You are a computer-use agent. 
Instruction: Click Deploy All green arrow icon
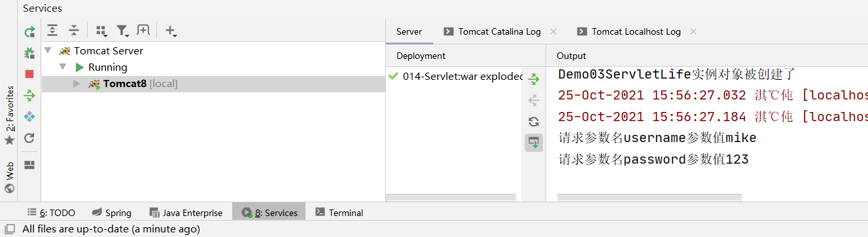[534, 79]
